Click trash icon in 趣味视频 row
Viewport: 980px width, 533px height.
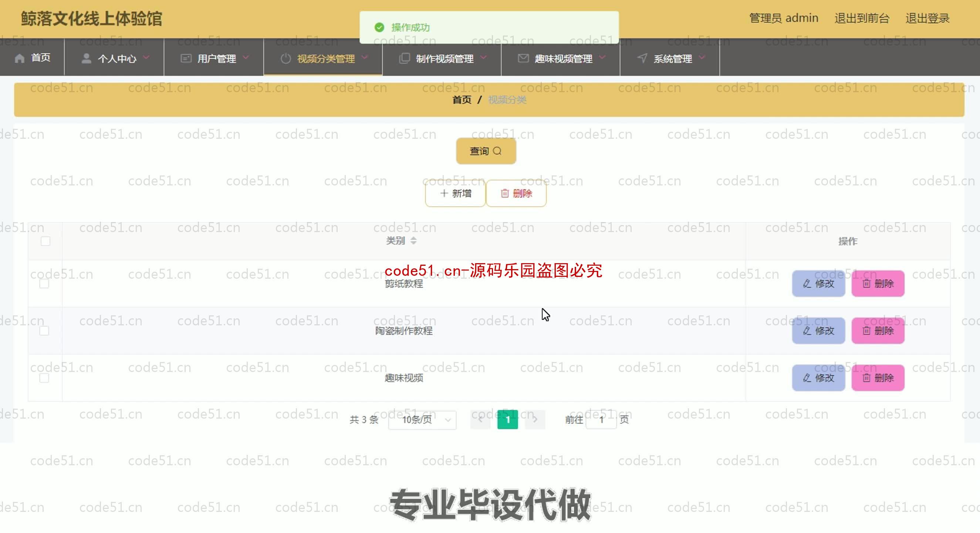click(866, 378)
